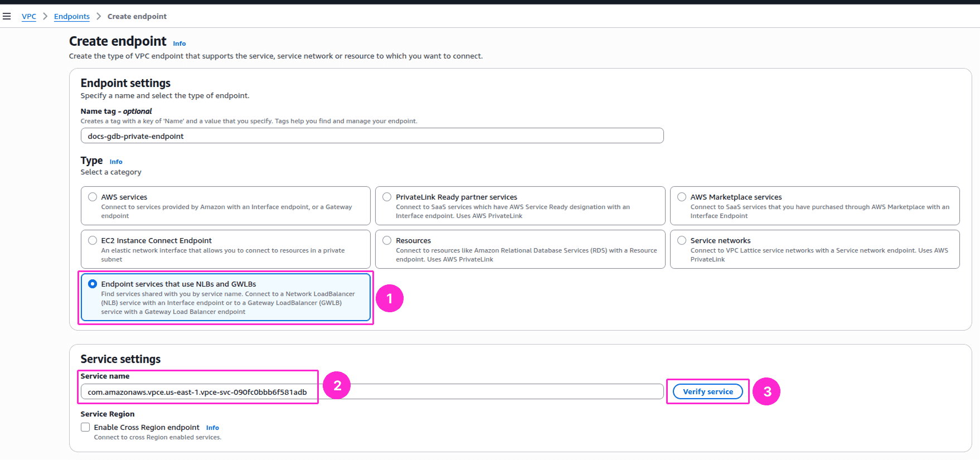Image resolution: width=980 pixels, height=460 pixels.
Task: Choose PrivateLink Ready partner services option
Action: 387,197
